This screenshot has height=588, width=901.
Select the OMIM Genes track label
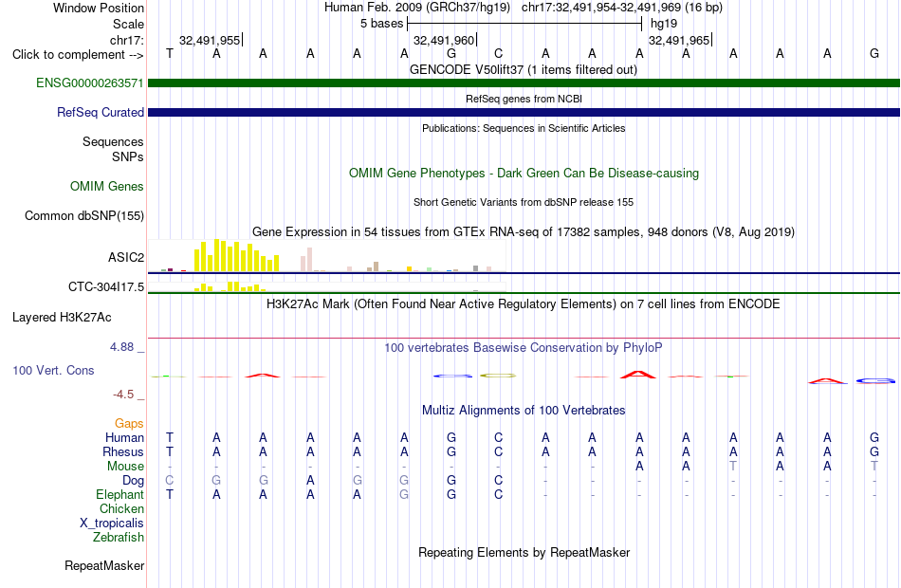click(107, 186)
